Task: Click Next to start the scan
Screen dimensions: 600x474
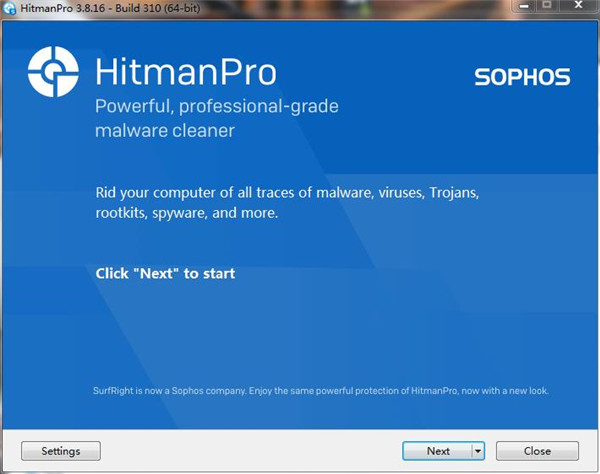Action: click(x=437, y=451)
